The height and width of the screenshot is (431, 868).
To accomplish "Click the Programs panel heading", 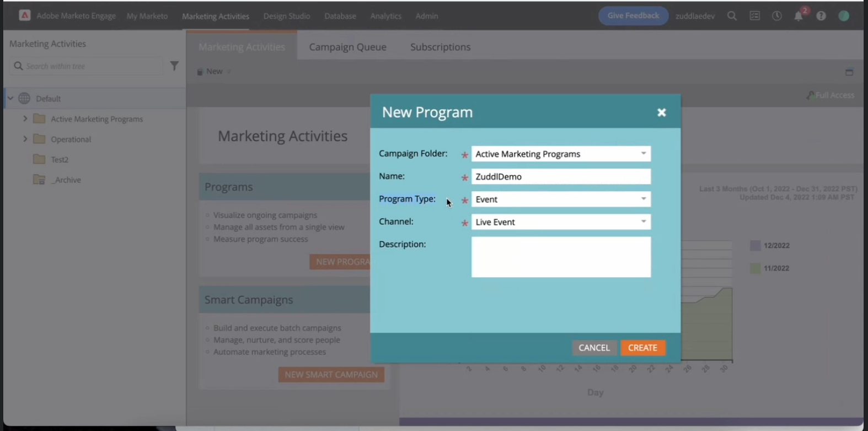I will pos(229,187).
